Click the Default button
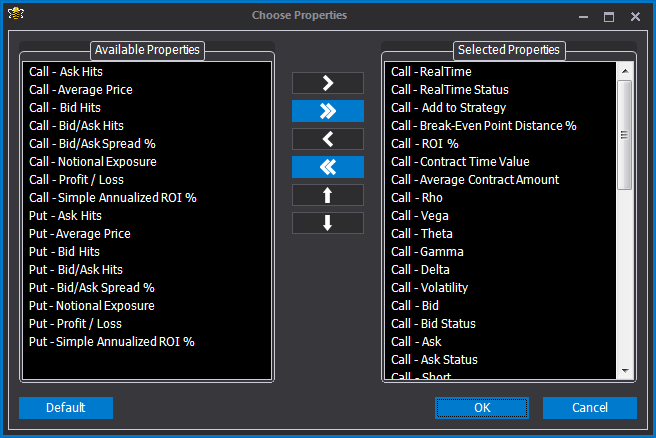The height and width of the screenshot is (438, 656). click(66, 407)
